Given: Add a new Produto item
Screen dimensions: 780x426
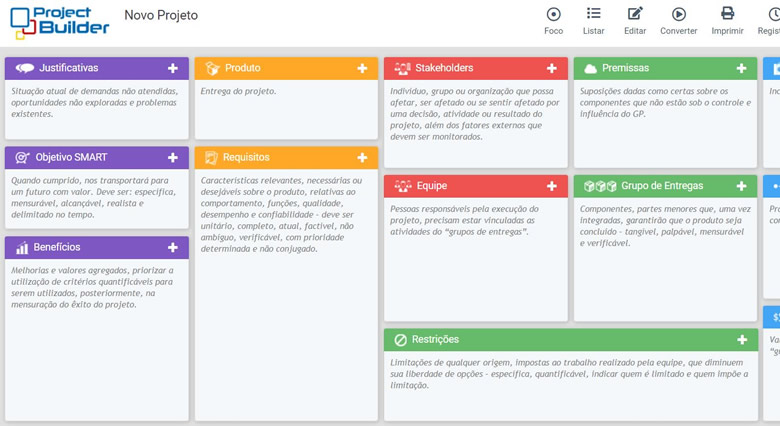Looking at the screenshot, I should pyautogui.click(x=362, y=68).
